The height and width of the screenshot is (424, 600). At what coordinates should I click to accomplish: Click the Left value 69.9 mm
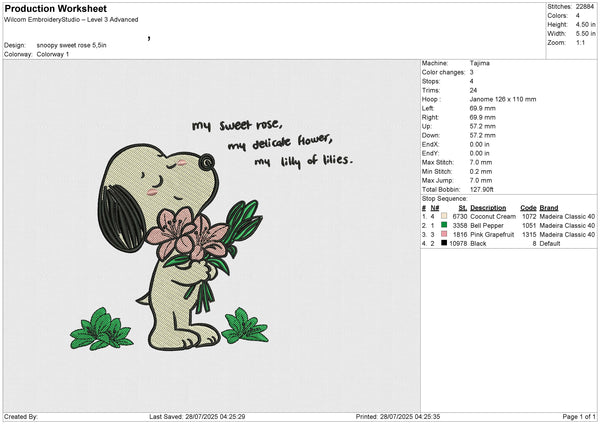coord(483,108)
